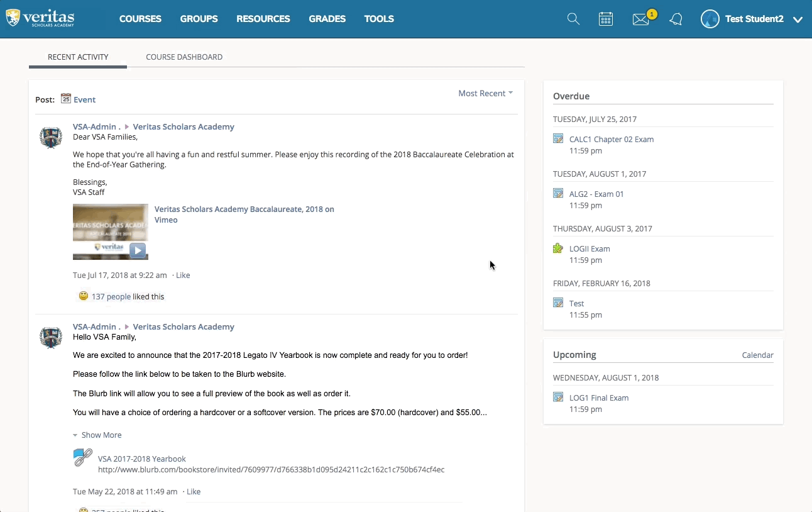Select the Recent Activity tab

coord(78,57)
